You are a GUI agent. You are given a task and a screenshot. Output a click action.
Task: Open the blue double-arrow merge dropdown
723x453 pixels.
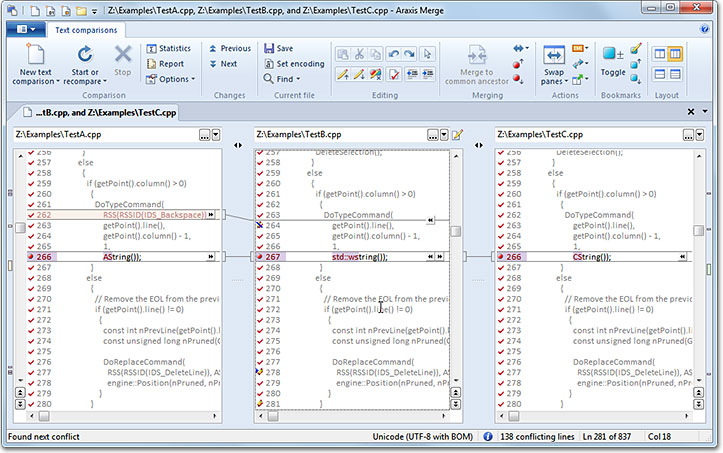521,48
